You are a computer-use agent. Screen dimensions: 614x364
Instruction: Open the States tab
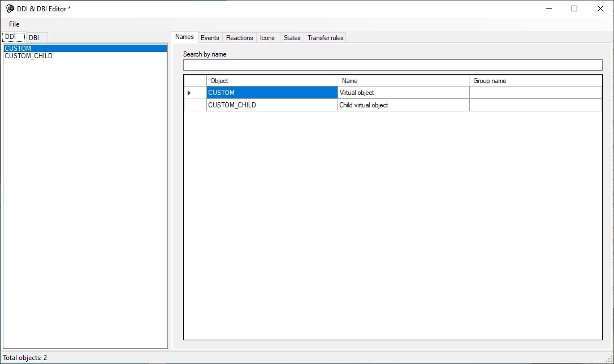(292, 38)
